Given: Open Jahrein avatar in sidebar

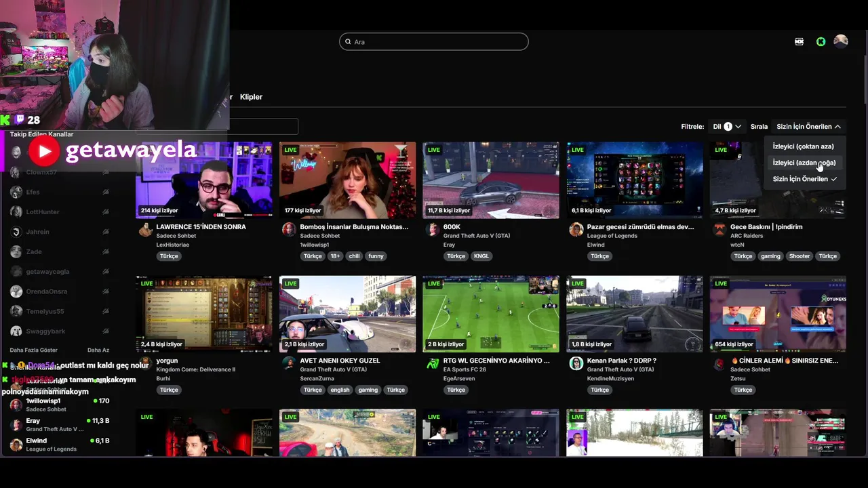Looking at the screenshot, I should (x=16, y=232).
